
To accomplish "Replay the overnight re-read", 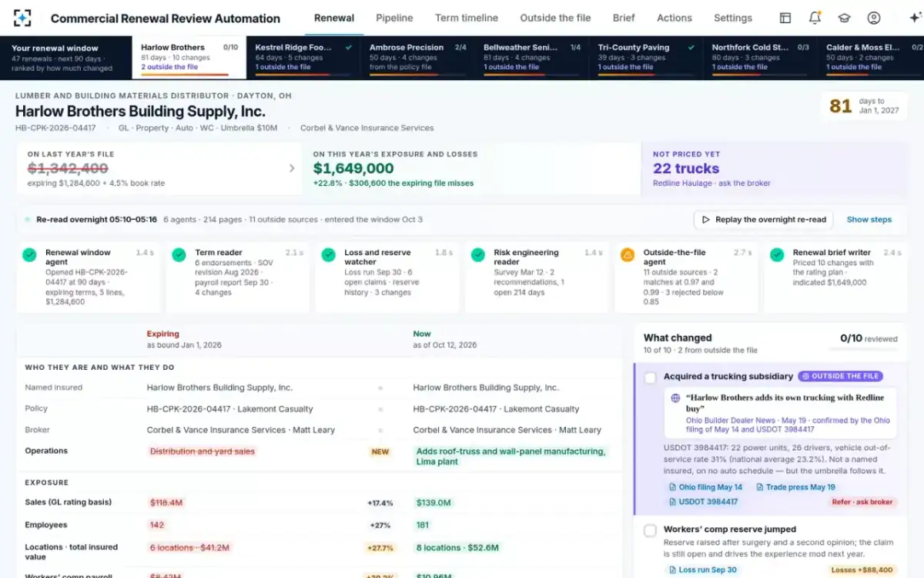I will pyautogui.click(x=763, y=220).
